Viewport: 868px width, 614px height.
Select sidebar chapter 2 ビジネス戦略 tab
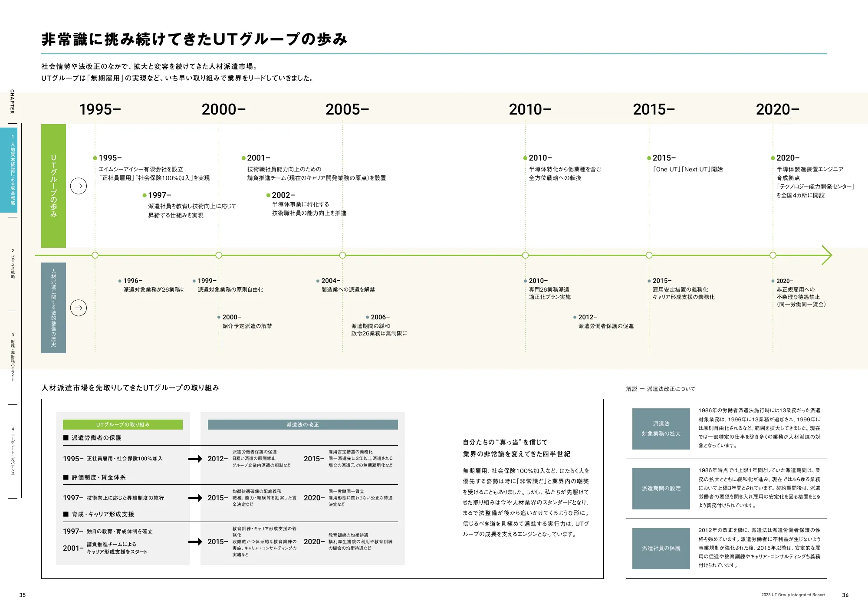13,264
